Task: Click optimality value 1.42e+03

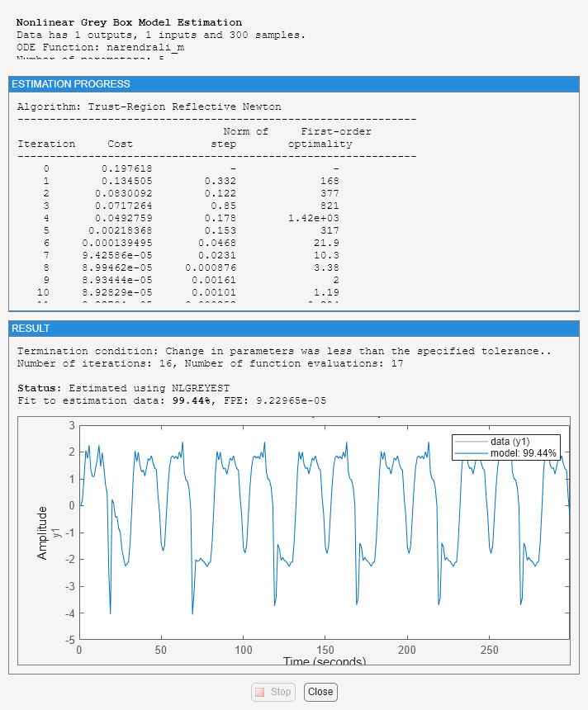Action: 314,218
